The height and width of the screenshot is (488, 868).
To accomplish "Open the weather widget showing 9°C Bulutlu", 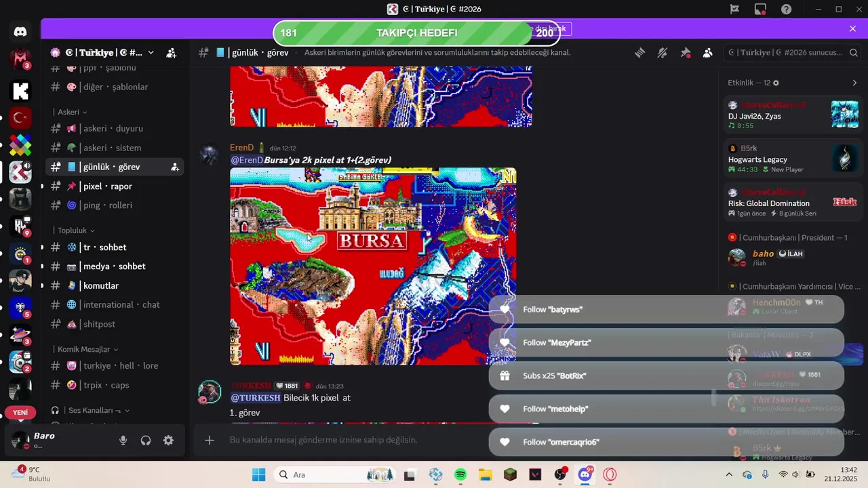I will [x=32, y=474].
